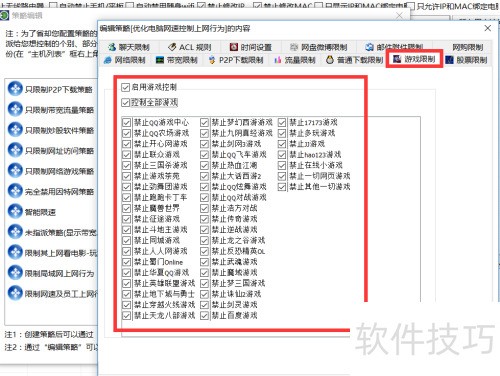
Task: Toggle 禁止开心网游戏 checkbox
Action: [126, 144]
